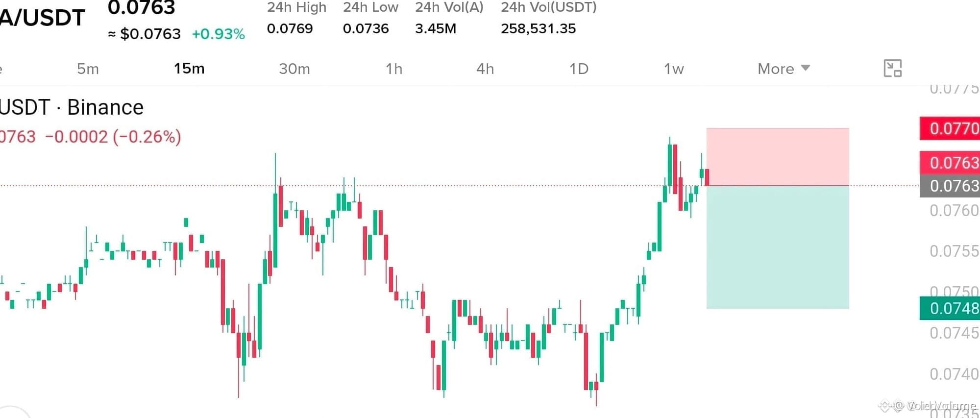Switch to the 1h timeframe

(394, 69)
